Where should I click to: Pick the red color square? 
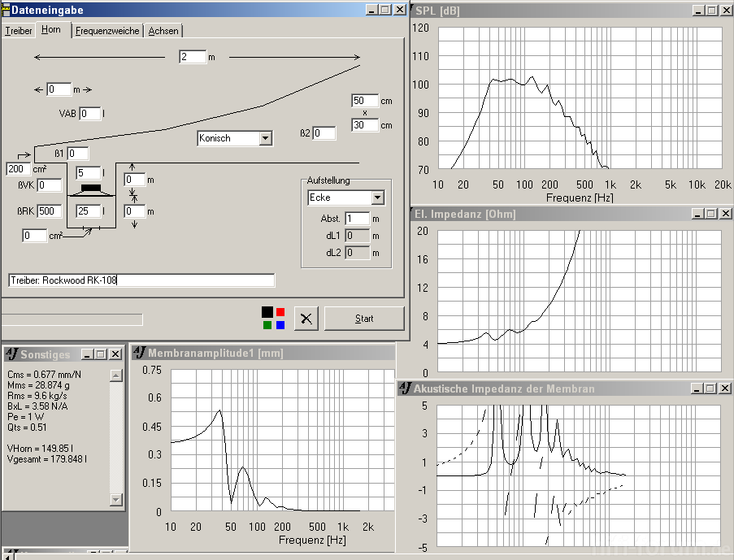[280, 312]
